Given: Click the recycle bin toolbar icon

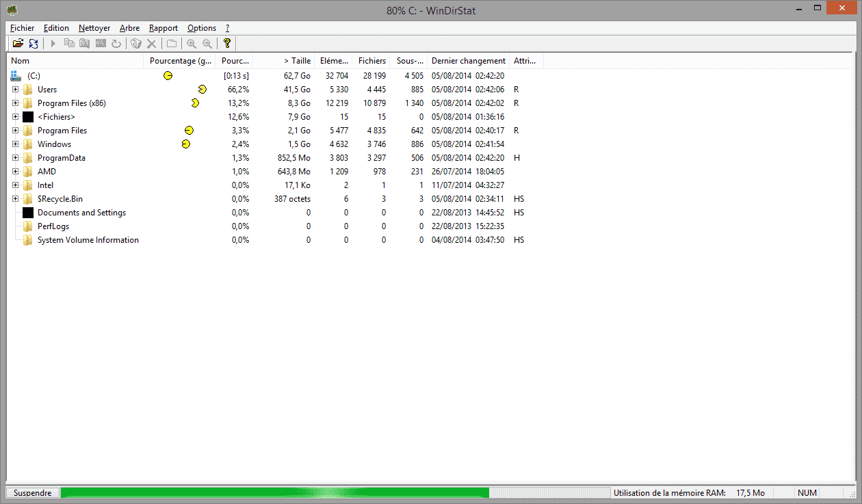Looking at the screenshot, I should [x=135, y=44].
